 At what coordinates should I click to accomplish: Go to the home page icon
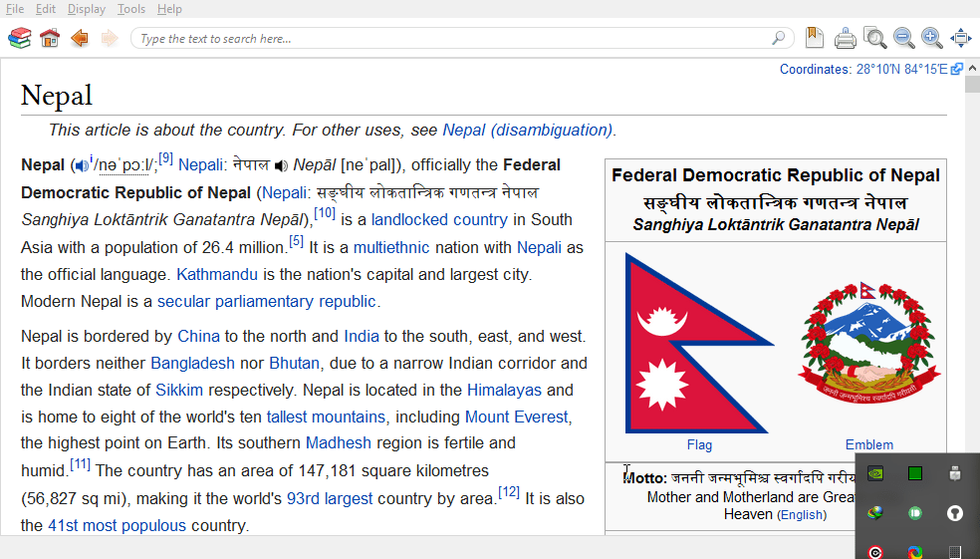click(50, 38)
